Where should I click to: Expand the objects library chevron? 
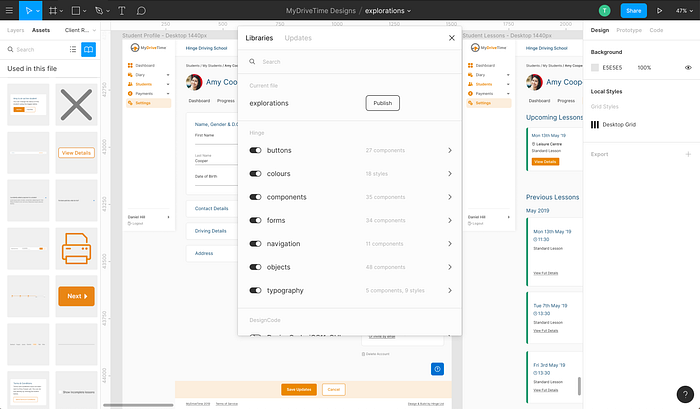coord(450,267)
